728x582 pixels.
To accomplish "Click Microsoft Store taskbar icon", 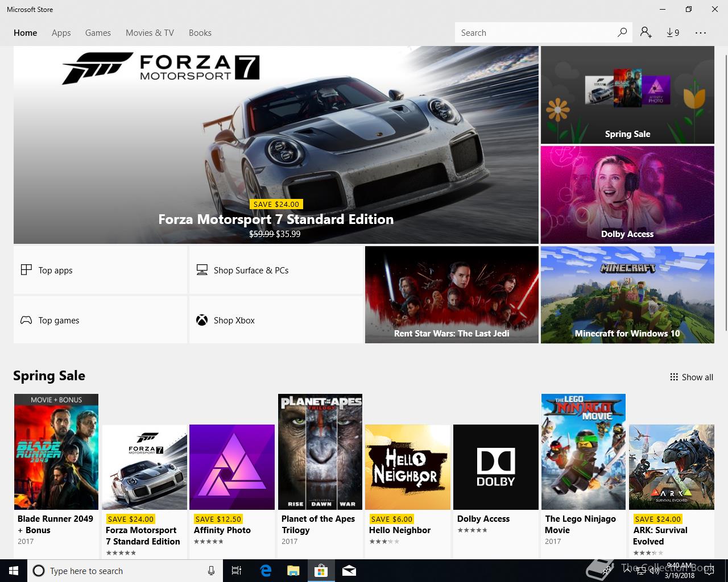I will click(321, 571).
